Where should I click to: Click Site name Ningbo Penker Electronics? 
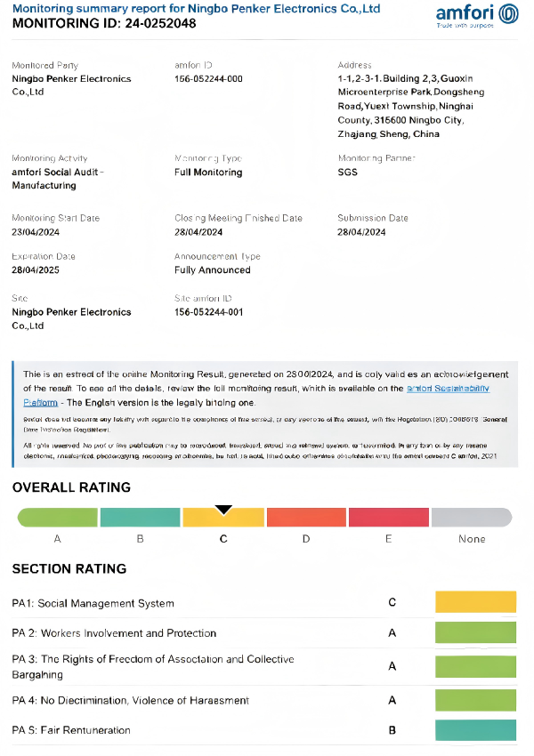point(71,318)
